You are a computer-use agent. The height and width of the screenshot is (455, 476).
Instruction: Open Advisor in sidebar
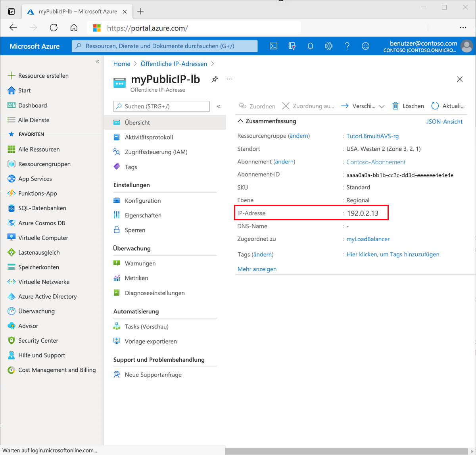coord(23,326)
